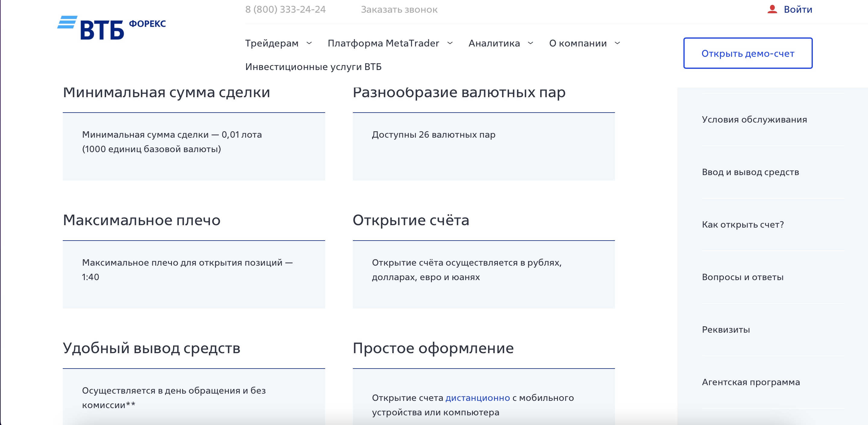
Task: Go to Реквизиты in the sidebar
Action: coord(726,330)
